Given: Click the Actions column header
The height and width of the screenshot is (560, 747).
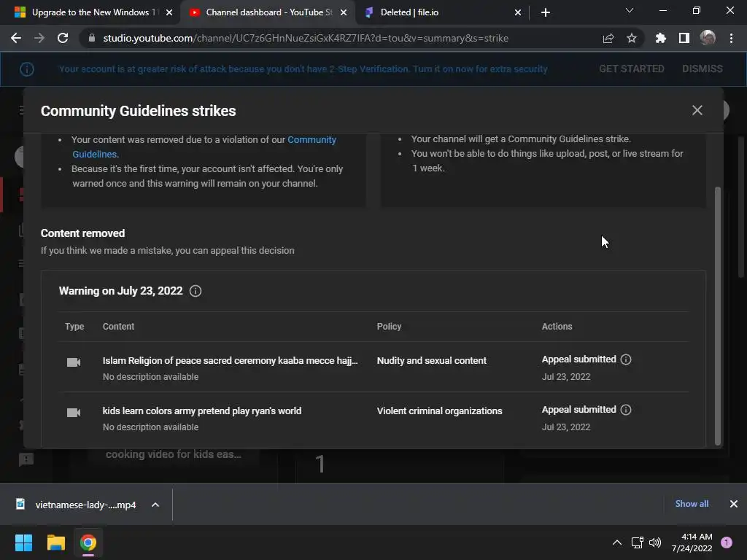Looking at the screenshot, I should click(x=557, y=327).
